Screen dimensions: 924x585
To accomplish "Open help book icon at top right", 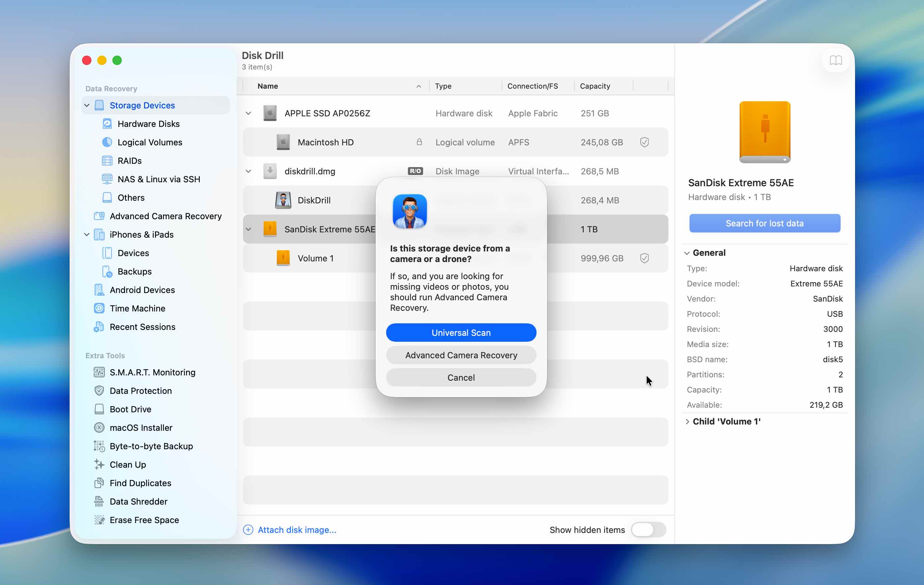I will 835,61.
